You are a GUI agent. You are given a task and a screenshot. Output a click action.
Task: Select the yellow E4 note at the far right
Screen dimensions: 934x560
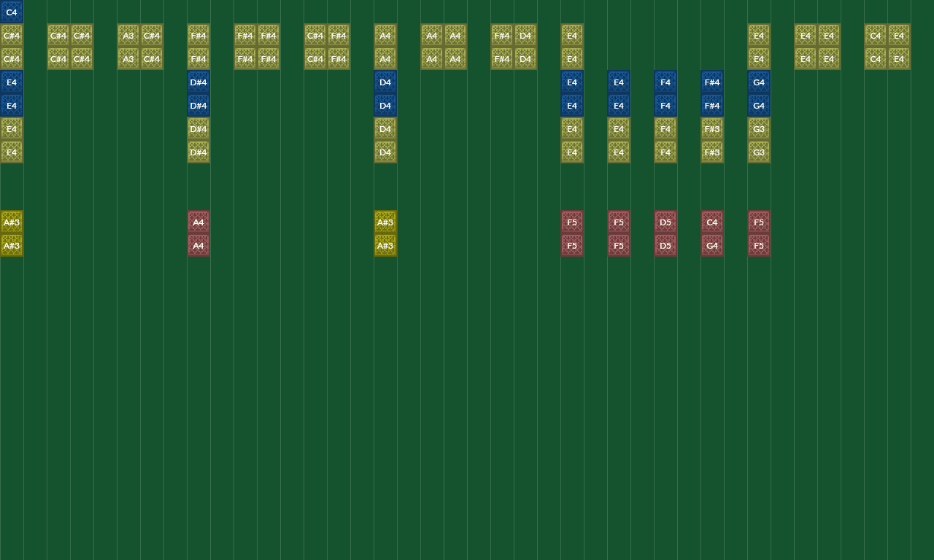pyautogui.click(x=898, y=35)
